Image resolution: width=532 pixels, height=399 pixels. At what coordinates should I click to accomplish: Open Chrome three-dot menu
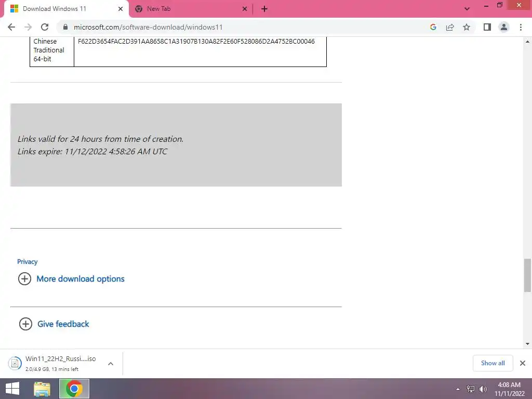point(521,27)
